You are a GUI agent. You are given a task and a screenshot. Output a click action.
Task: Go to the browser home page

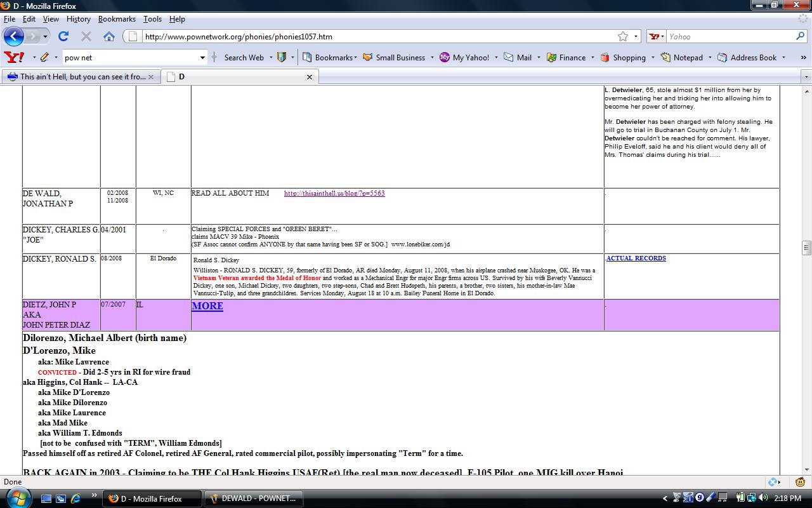pyautogui.click(x=109, y=36)
